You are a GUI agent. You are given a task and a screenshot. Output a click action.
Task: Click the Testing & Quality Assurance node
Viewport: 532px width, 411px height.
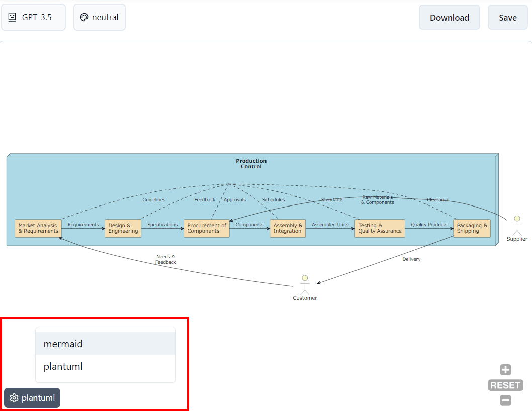coord(379,228)
